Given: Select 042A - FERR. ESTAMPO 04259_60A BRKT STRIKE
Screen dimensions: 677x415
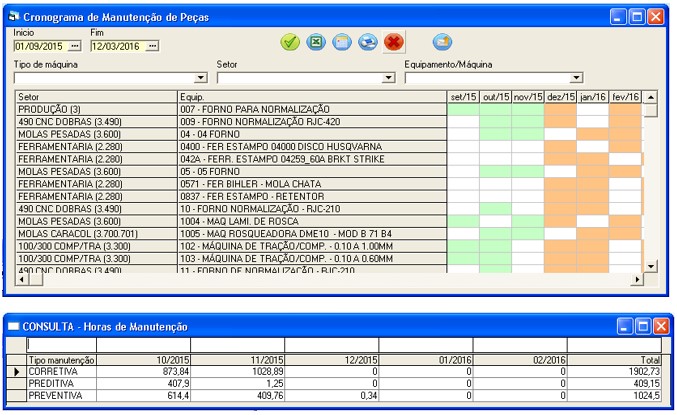Looking at the screenshot, I should [x=312, y=159].
